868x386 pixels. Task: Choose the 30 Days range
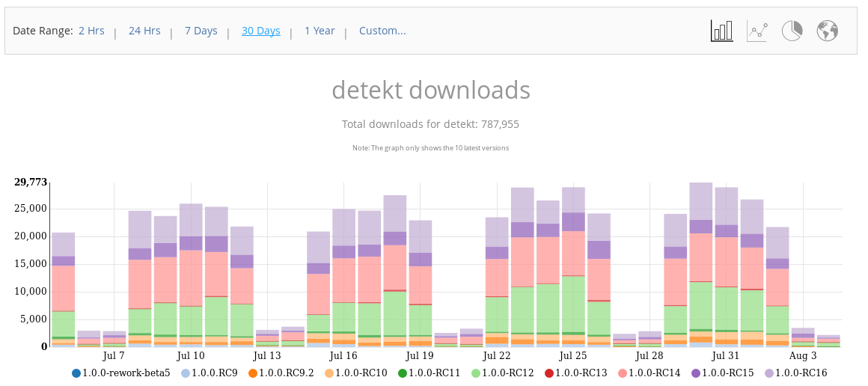tap(260, 31)
